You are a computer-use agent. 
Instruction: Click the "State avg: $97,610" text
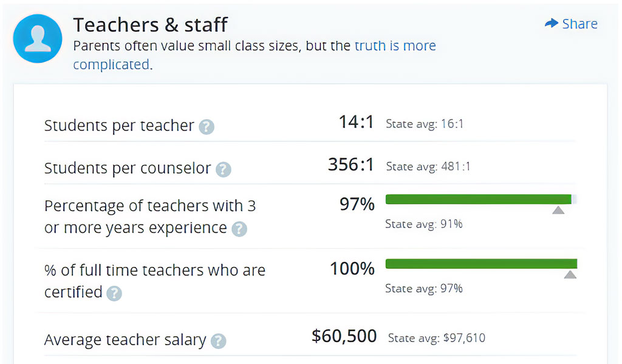click(436, 338)
